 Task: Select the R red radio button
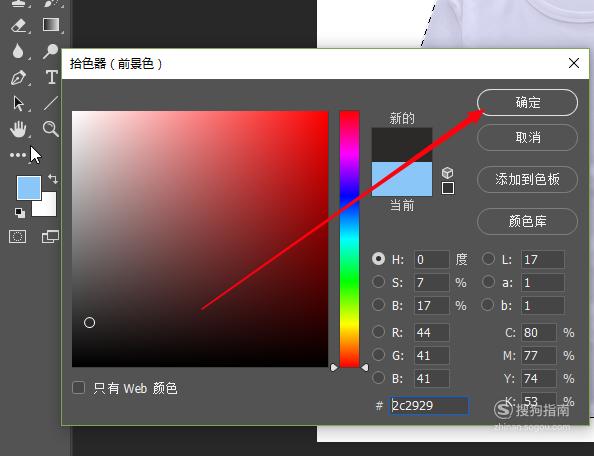point(378,332)
